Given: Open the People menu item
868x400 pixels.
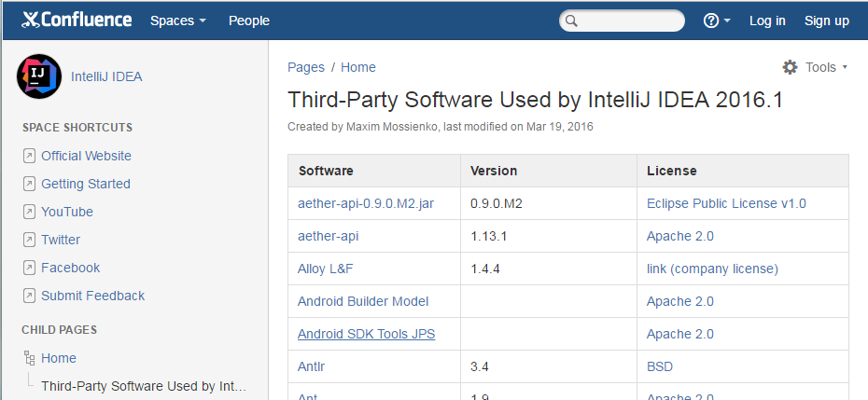Looking at the screenshot, I should tap(249, 21).
